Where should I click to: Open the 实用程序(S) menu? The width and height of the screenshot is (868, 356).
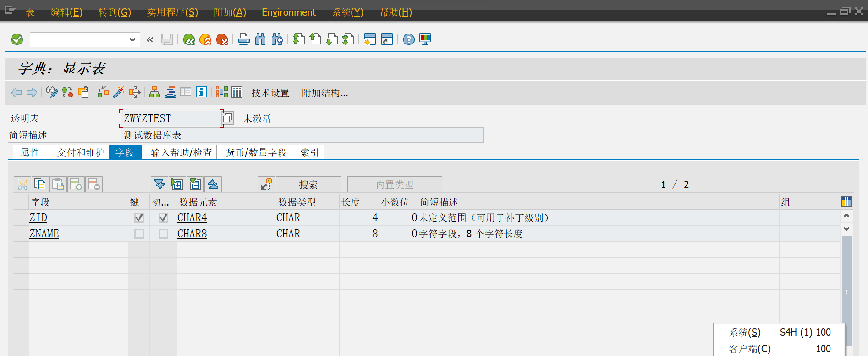tap(172, 12)
